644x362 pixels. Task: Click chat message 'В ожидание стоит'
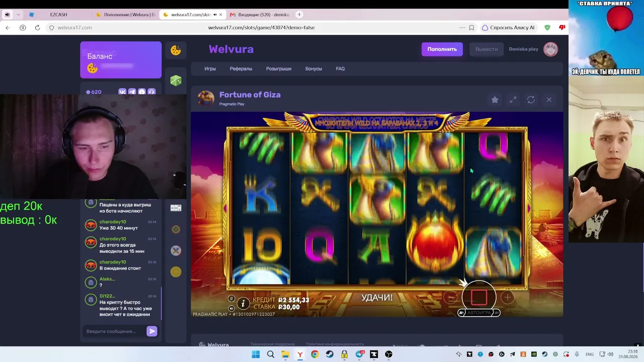pos(120,268)
